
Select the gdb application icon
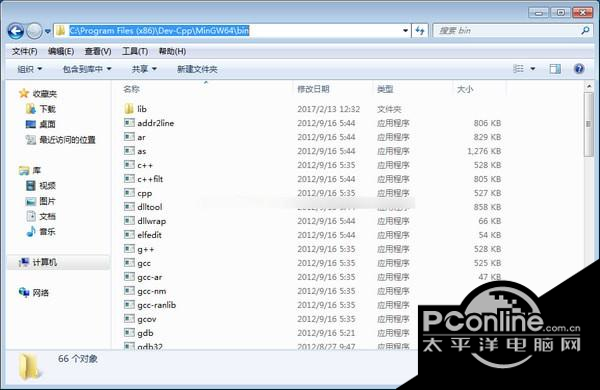tap(129, 333)
